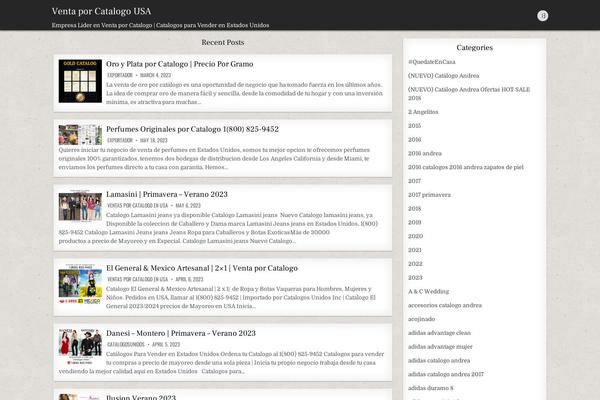600x400 pixels.
Task: Open post Ilusion Verano 2023
Action: click(141, 397)
